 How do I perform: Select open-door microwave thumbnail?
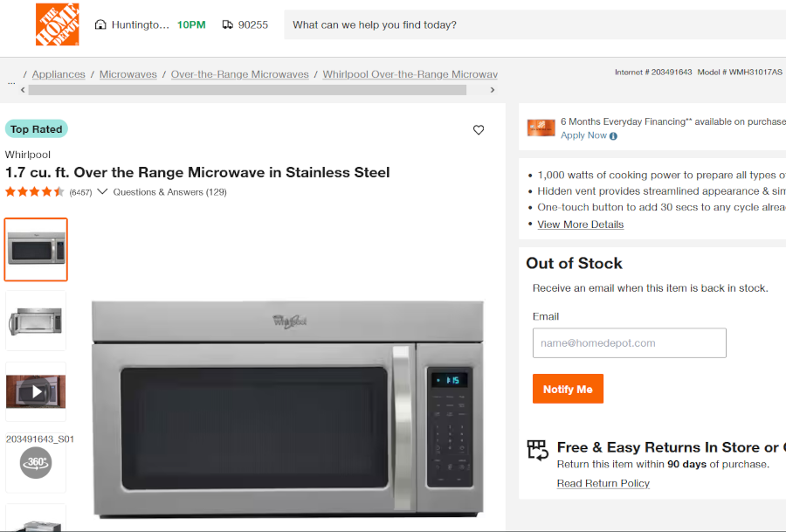click(36, 321)
